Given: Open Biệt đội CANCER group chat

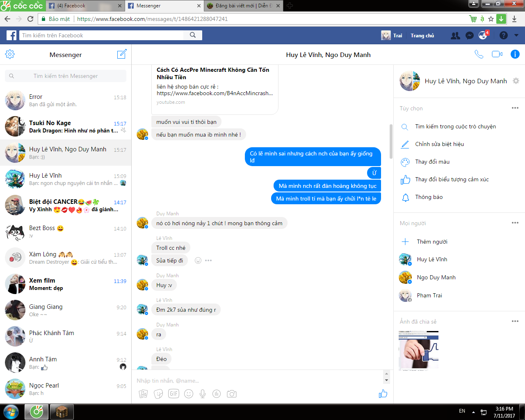Looking at the screenshot, I should point(66,205).
